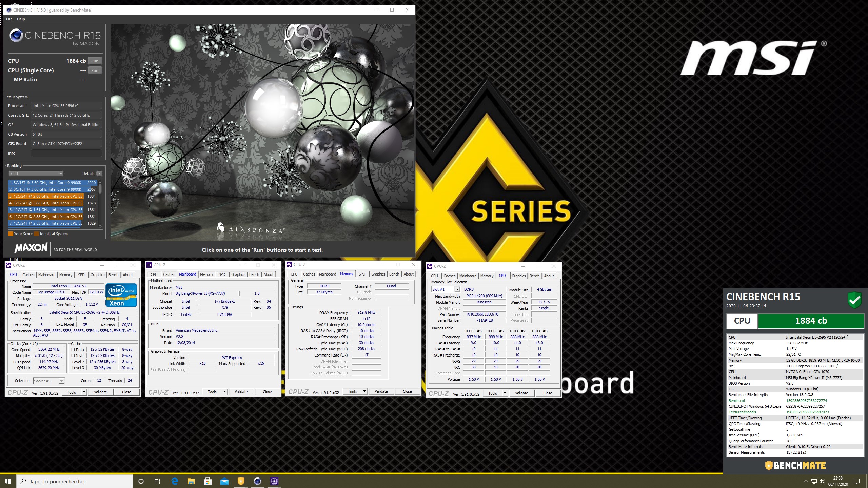Click the Cinebench render preview image

point(262,133)
